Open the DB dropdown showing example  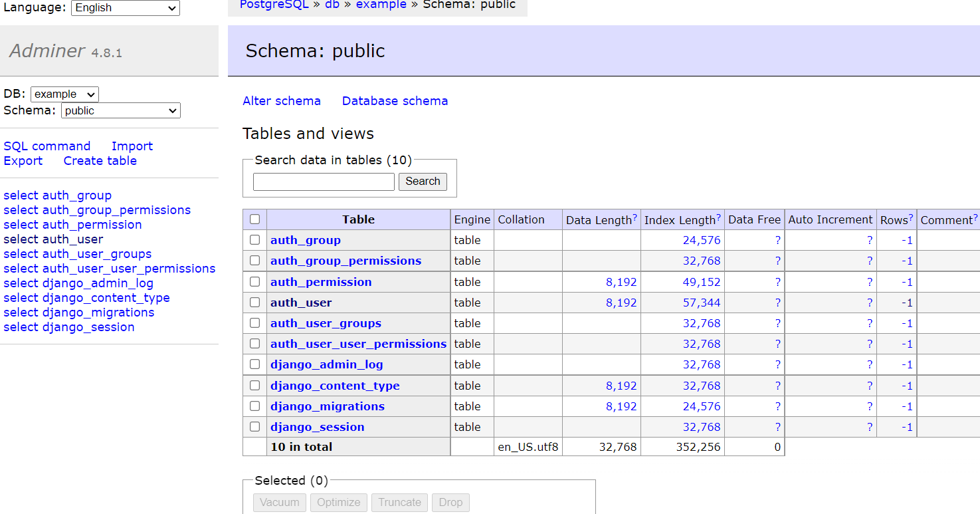64,94
